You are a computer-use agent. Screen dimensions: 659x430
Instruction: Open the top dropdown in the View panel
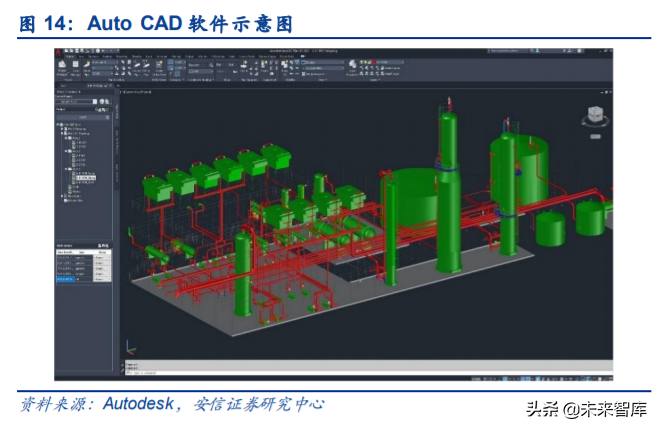tap(322, 63)
